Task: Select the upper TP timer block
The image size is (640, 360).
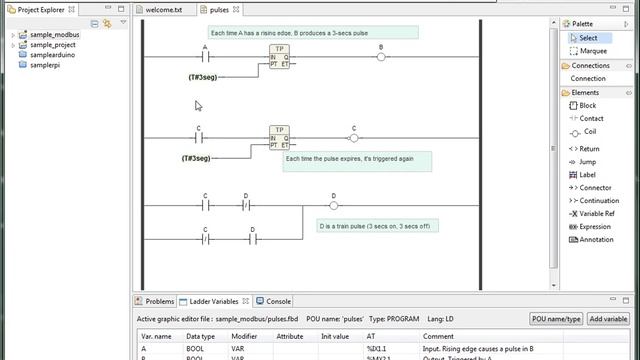Action: [280, 56]
